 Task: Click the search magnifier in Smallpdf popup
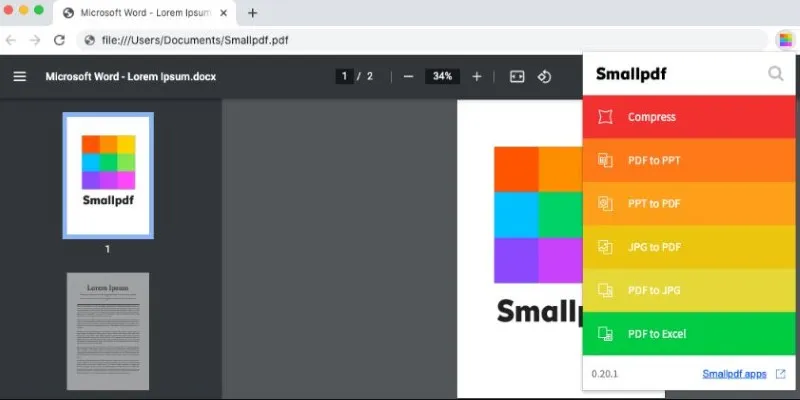776,74
